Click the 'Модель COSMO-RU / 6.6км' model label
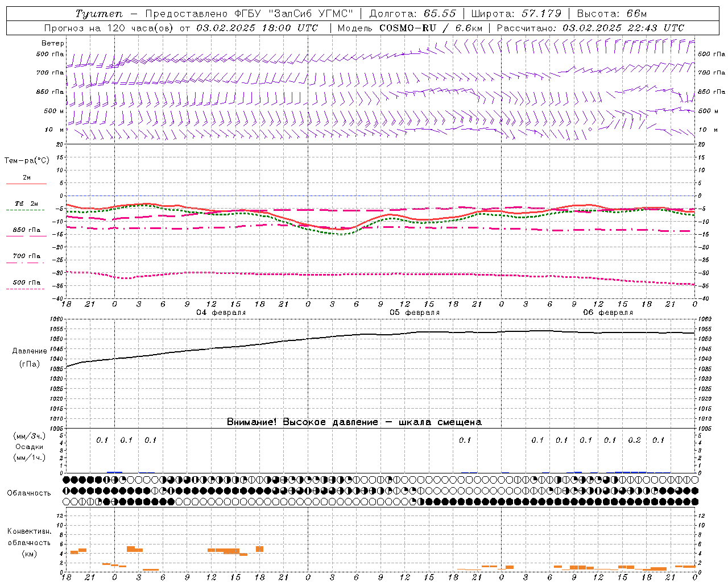This screenshot has width=728, height=582. pyautogui.click(x=410, y=28)
